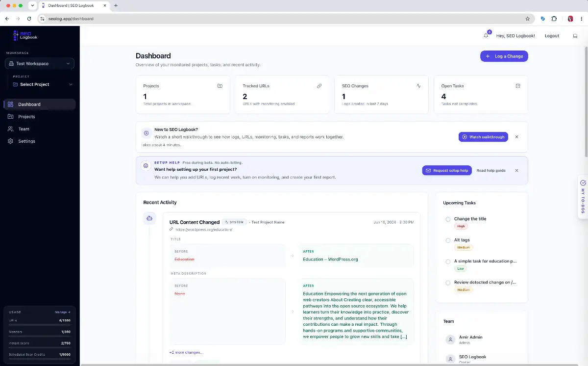588x366 pixels.
Task: Click the link icon beside wordpress.org URL
Action: (x=171, y=229)
